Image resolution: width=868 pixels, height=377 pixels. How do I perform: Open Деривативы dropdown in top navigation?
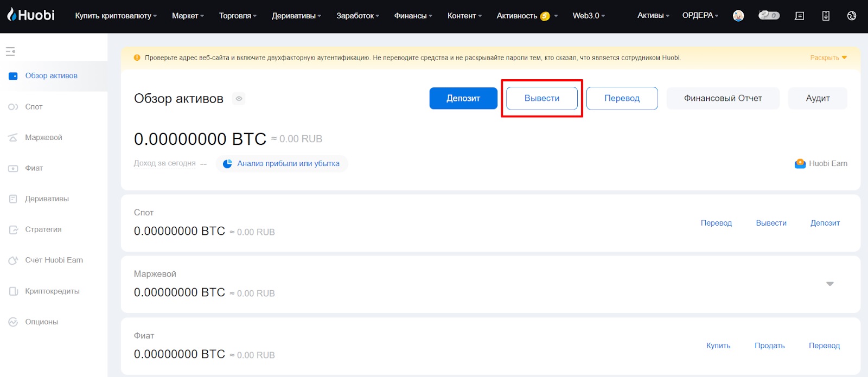[296, 16]
